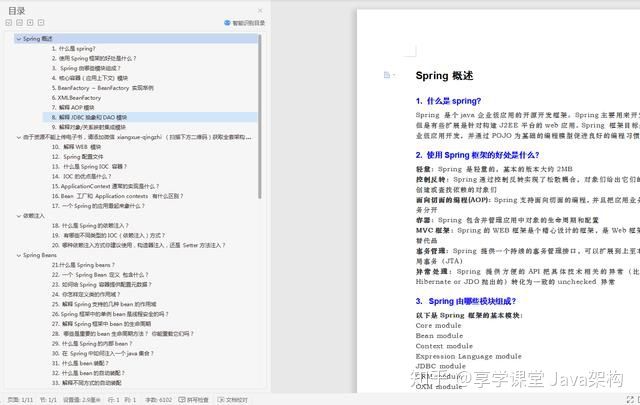Click the minus icon in 目录 toolbar
Screen dimensions: 640x405
click(41, 23)
